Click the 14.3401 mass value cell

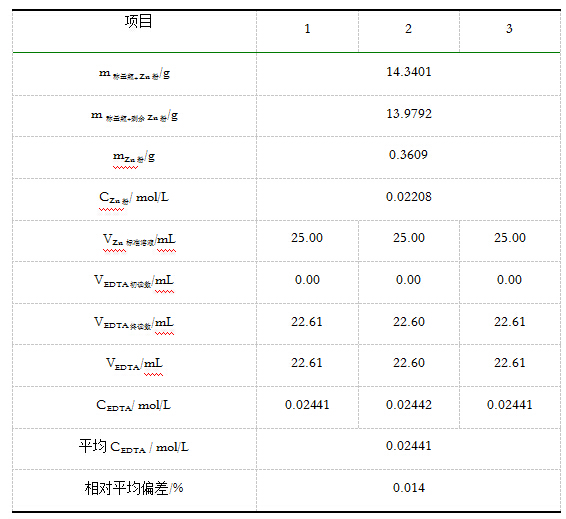(x=409, y=74)
